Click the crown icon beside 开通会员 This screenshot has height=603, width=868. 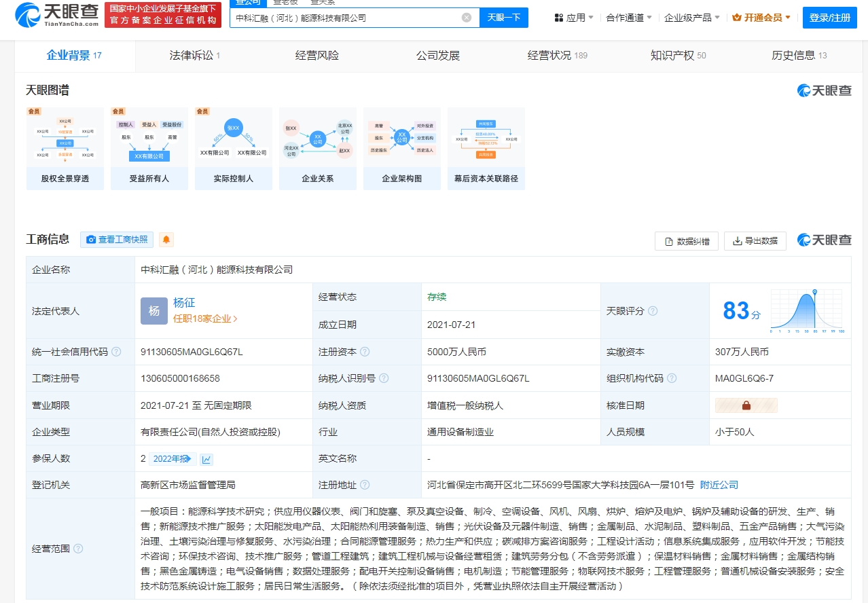pos(737,18)
